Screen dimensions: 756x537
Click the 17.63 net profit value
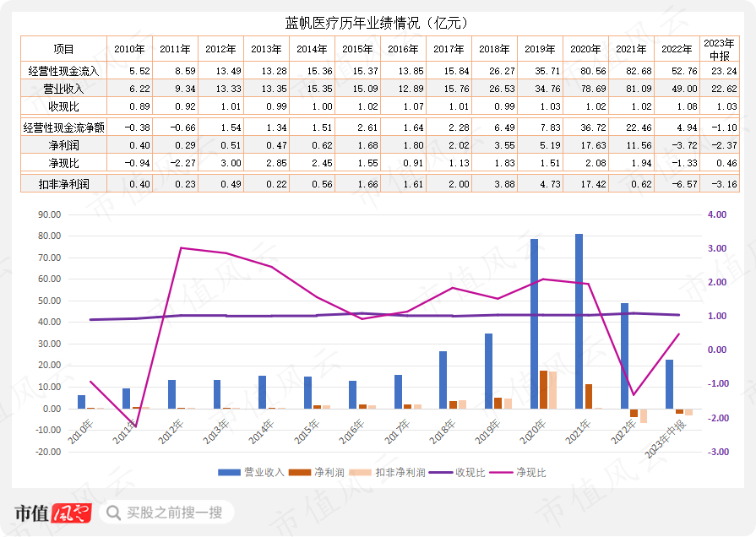[x=593, y=145]
